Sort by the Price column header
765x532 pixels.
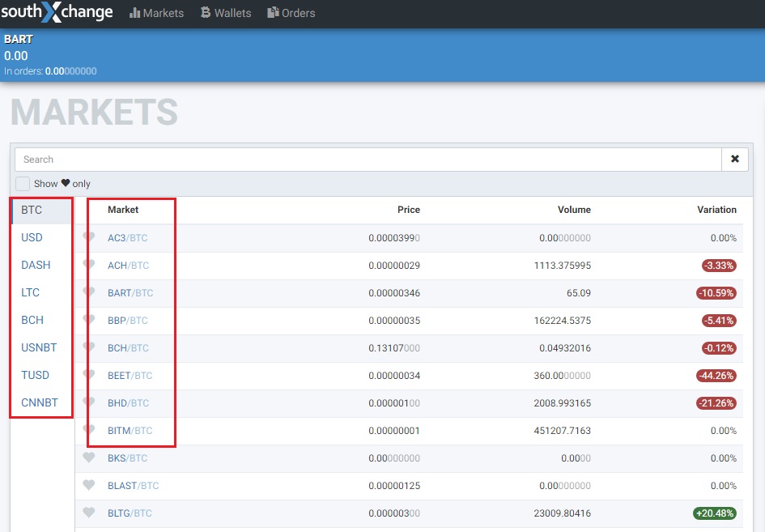click(x=409, y=210)
